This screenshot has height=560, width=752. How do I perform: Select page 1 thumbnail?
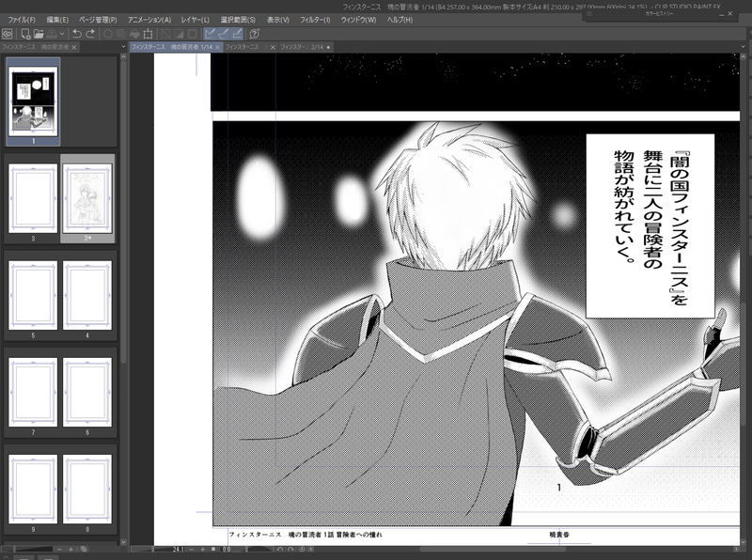(x=33, y=101)
